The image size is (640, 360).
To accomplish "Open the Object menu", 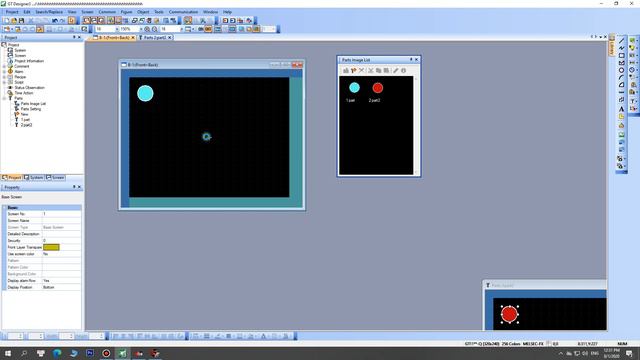I will (143, 12).
